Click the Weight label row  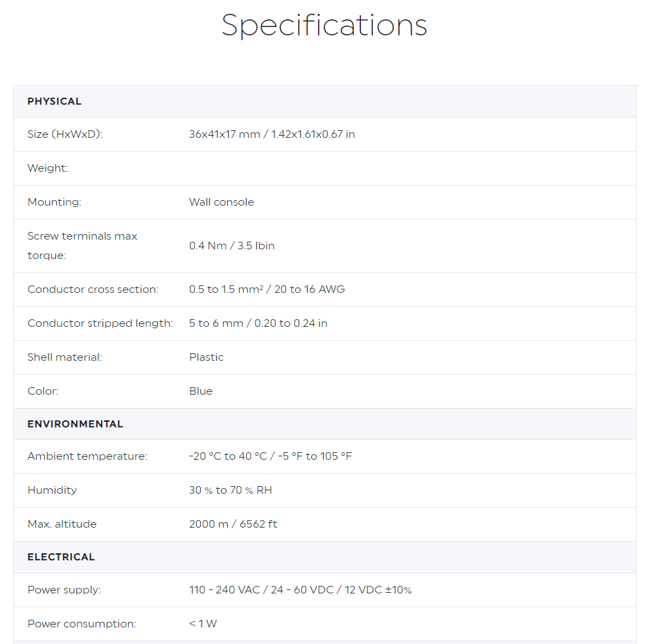[325, 168]
